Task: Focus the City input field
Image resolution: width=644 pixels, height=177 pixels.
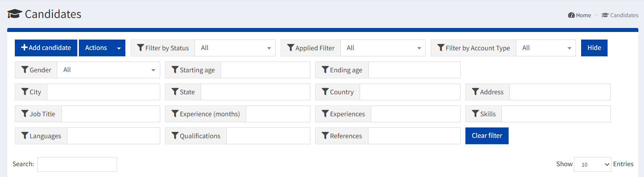Action: [x=104, y=92]
